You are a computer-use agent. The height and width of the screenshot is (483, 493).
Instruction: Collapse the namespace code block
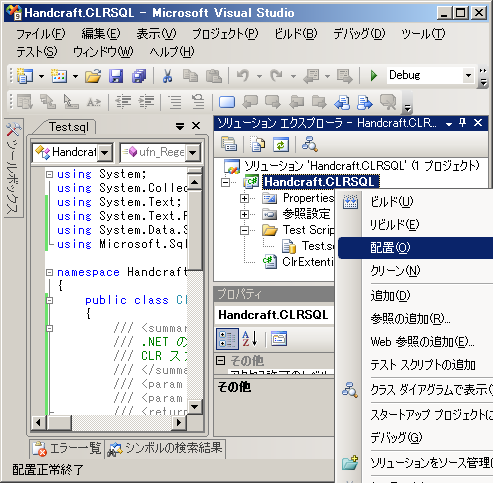49,273
